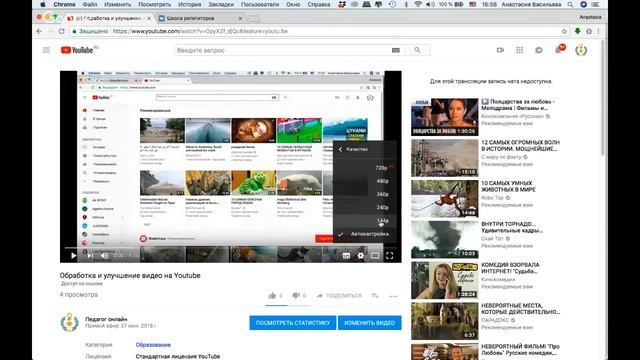Click ПОСМОТРЕТЬ СТАТИСТИКУ button

293,322
